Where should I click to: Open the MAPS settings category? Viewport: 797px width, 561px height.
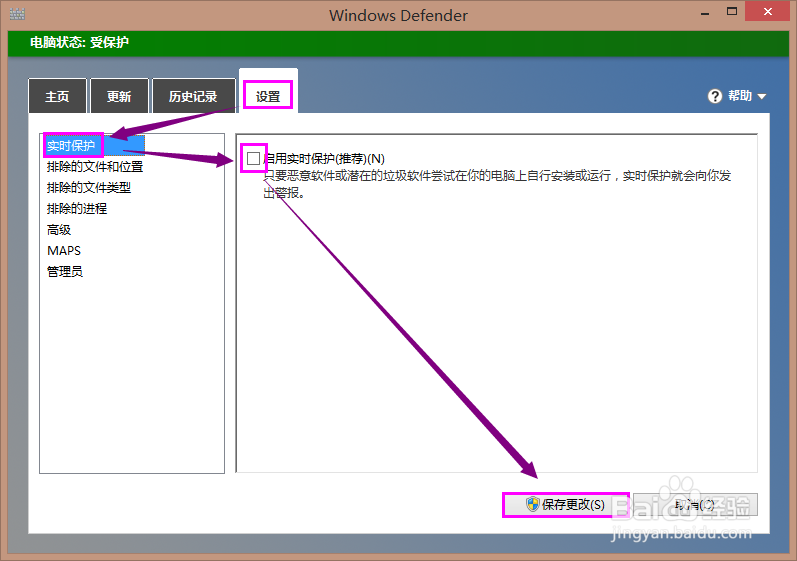(64, 251)
